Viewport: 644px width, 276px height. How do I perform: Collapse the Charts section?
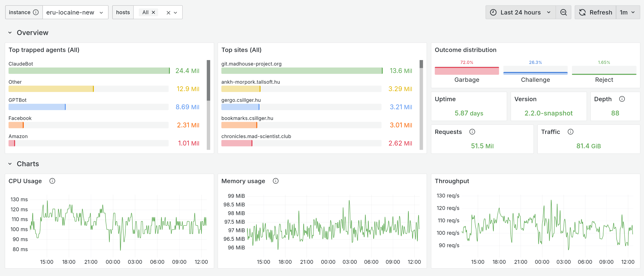[10, 164]
